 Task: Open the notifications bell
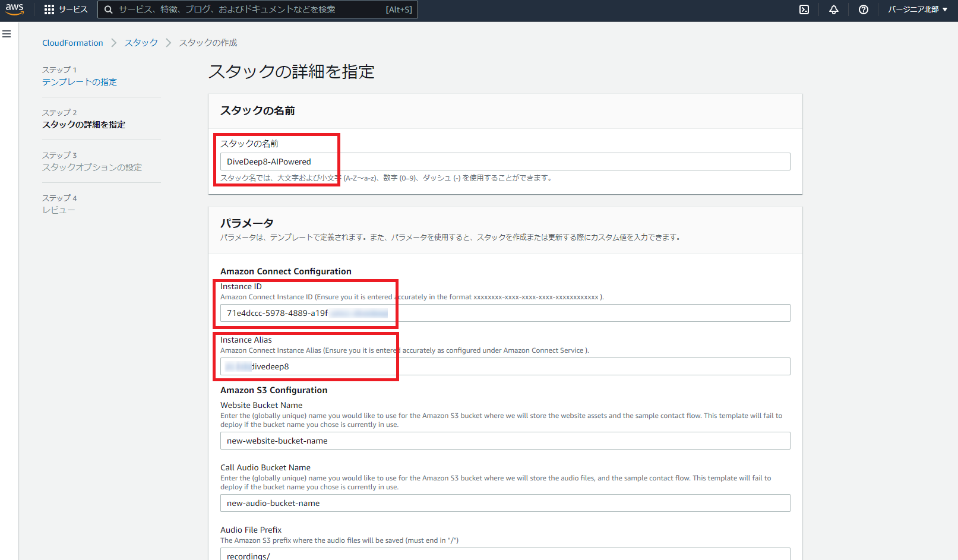834,10
